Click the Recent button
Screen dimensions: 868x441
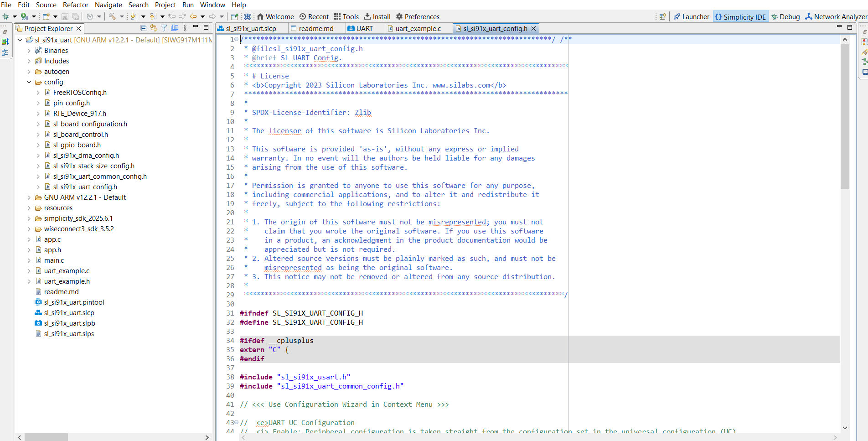[x=314, y=16]
